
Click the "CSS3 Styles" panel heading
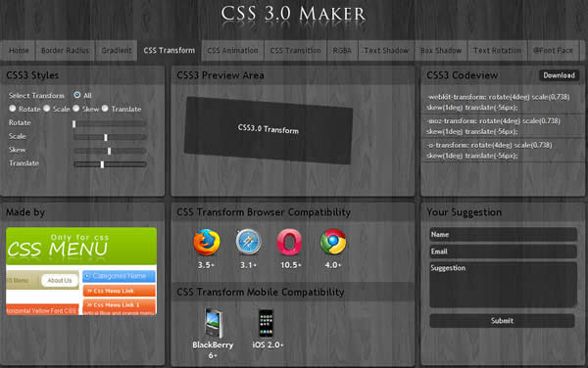coord(32,75)
